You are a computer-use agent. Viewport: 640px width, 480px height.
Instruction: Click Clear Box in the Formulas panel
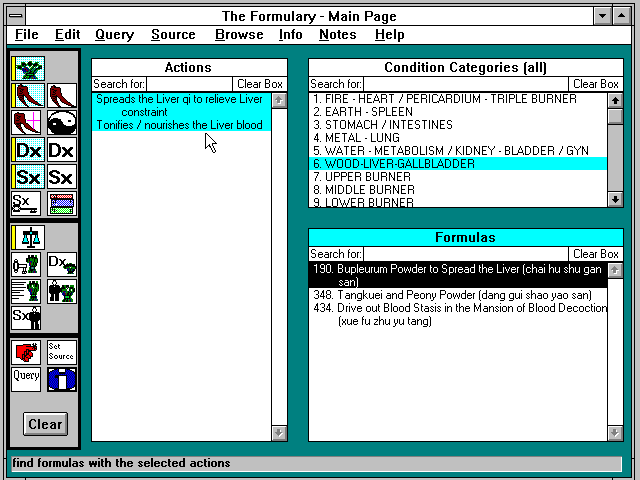(596, 254)
